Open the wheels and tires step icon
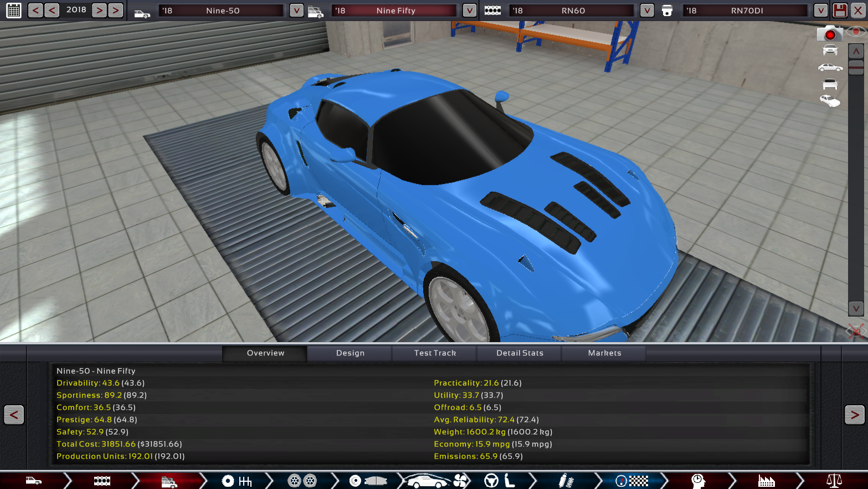 pos(302,481)
